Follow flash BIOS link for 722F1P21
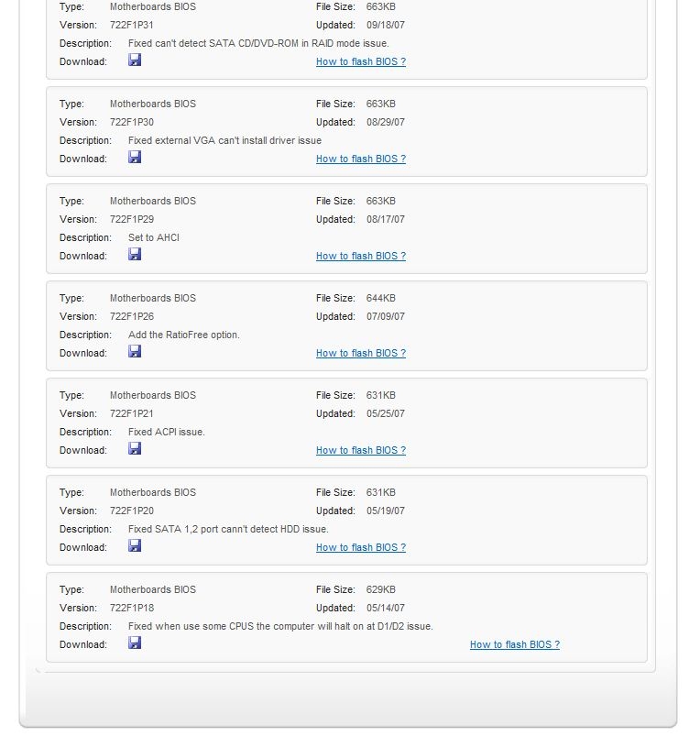Viewport: 700px width, 736px height. point(361,451)
